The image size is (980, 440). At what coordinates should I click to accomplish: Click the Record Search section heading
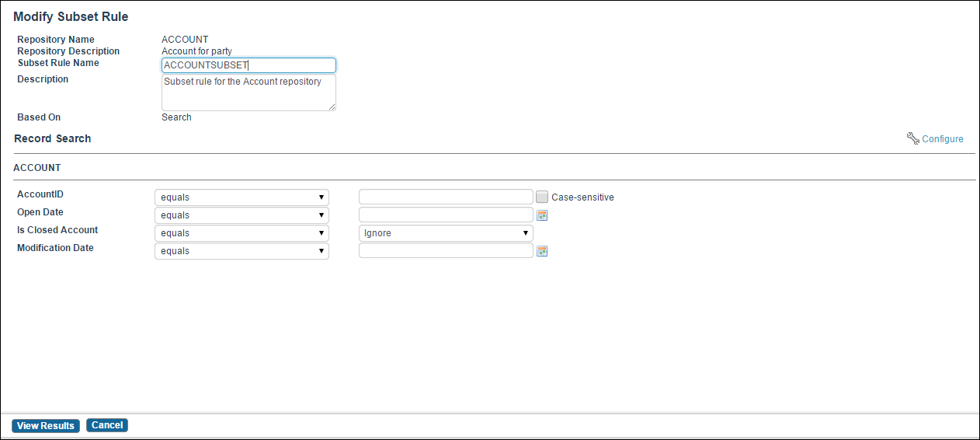[53, 138]
